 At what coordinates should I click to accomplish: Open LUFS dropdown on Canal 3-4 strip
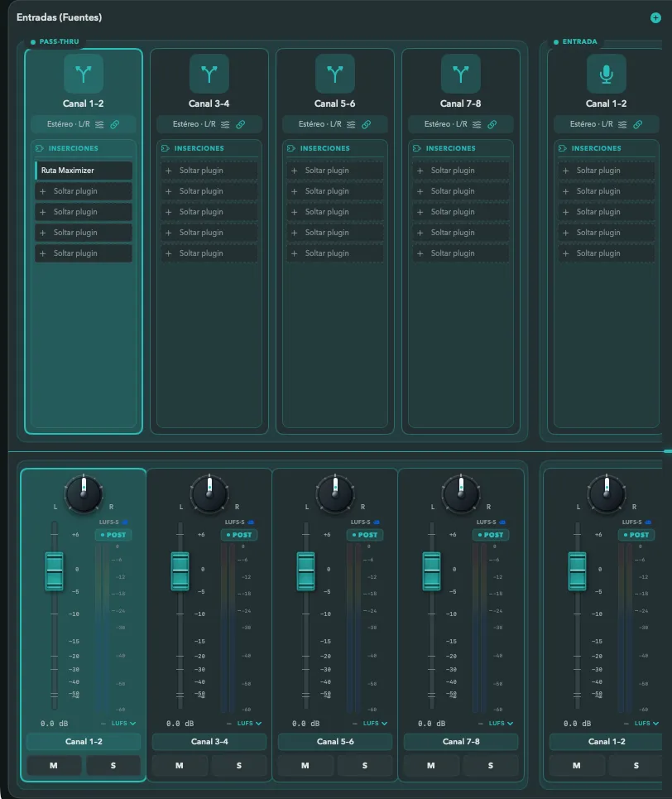[250, 724]
